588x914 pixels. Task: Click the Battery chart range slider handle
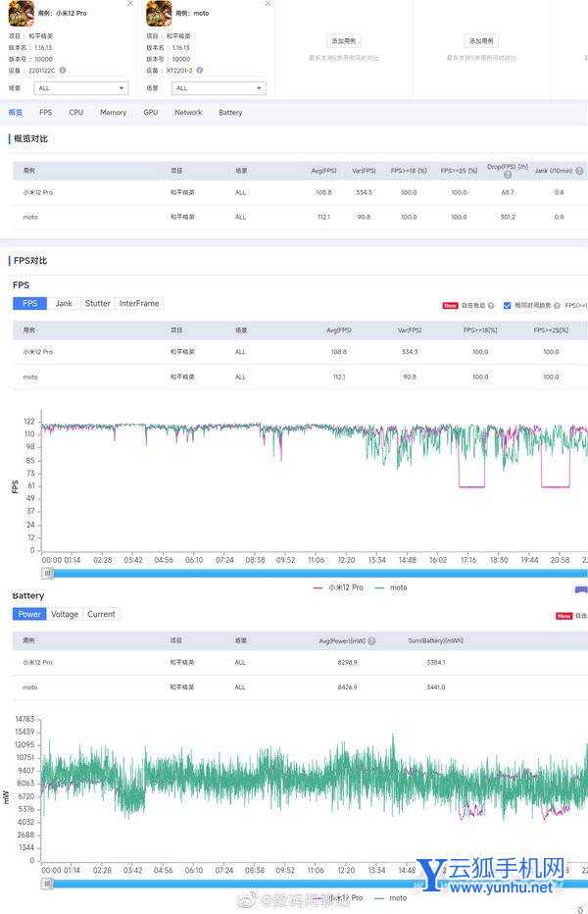(x=48, y=884)
